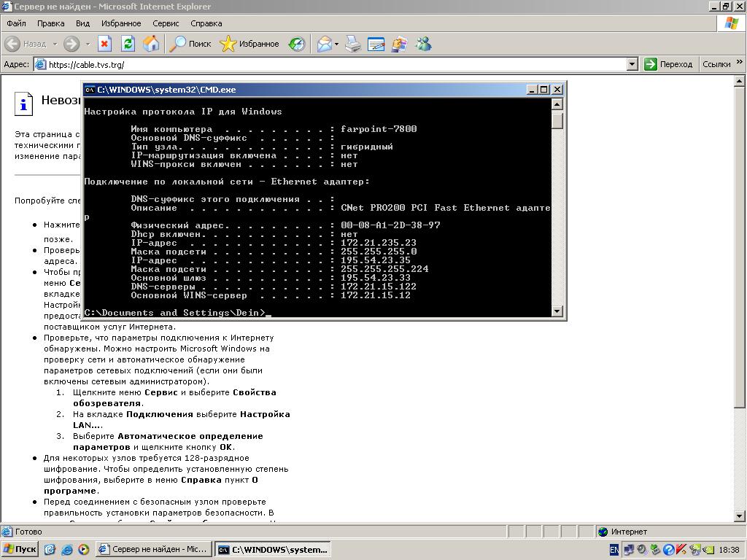Open the Сервис menu
Viewport: 747px width, 560px height.
click(x=166, y=23)
